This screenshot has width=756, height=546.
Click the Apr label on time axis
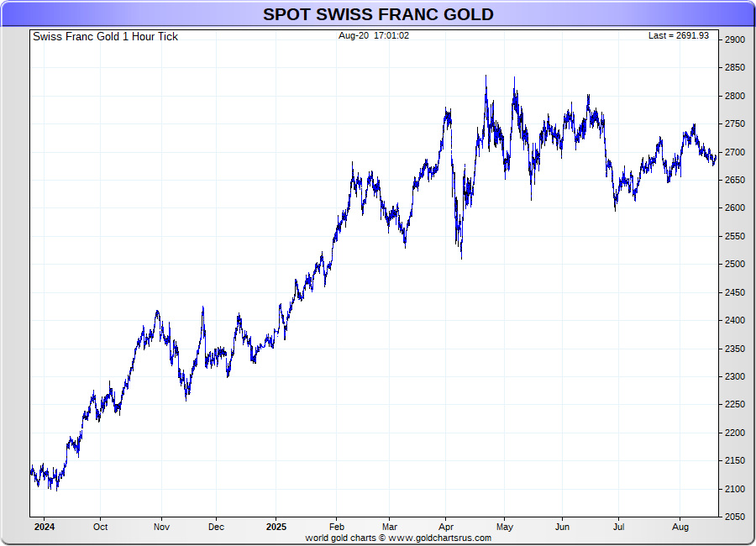[446, 527]
